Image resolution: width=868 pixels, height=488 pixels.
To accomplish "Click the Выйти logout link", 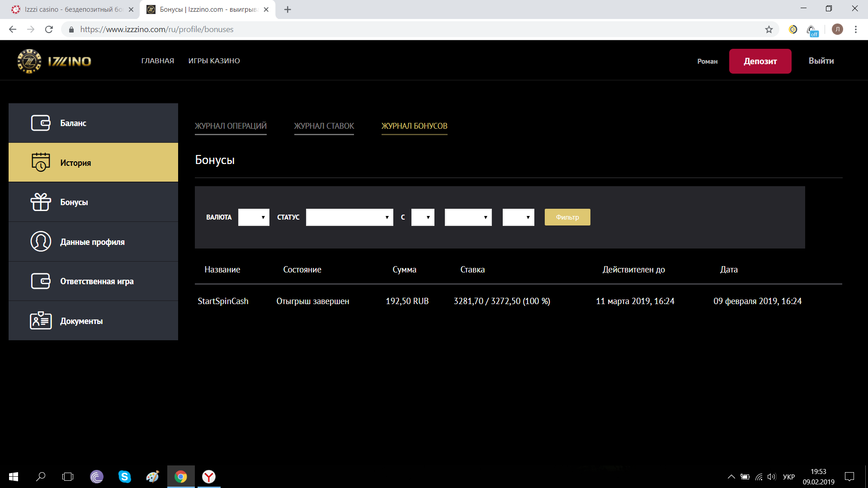I will pos(821,61).
